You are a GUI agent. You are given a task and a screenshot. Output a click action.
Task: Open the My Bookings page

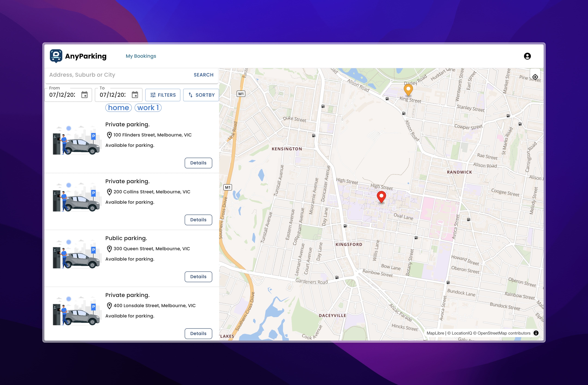[x=141, y=56]
